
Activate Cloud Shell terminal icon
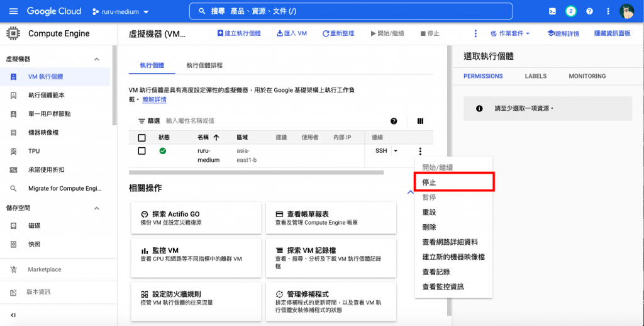[x=552, y=11]
